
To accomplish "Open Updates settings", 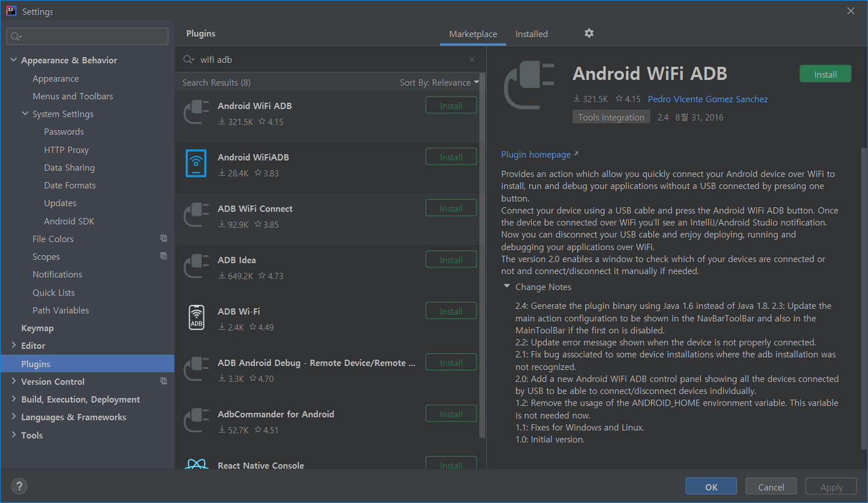I will point(60,203).
